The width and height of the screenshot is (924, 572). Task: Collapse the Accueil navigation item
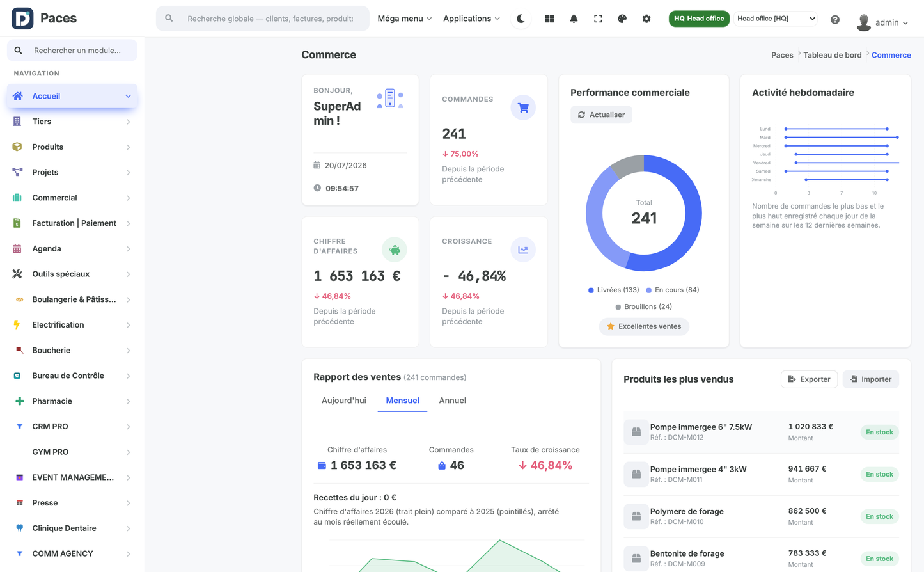tap(72, 96)
